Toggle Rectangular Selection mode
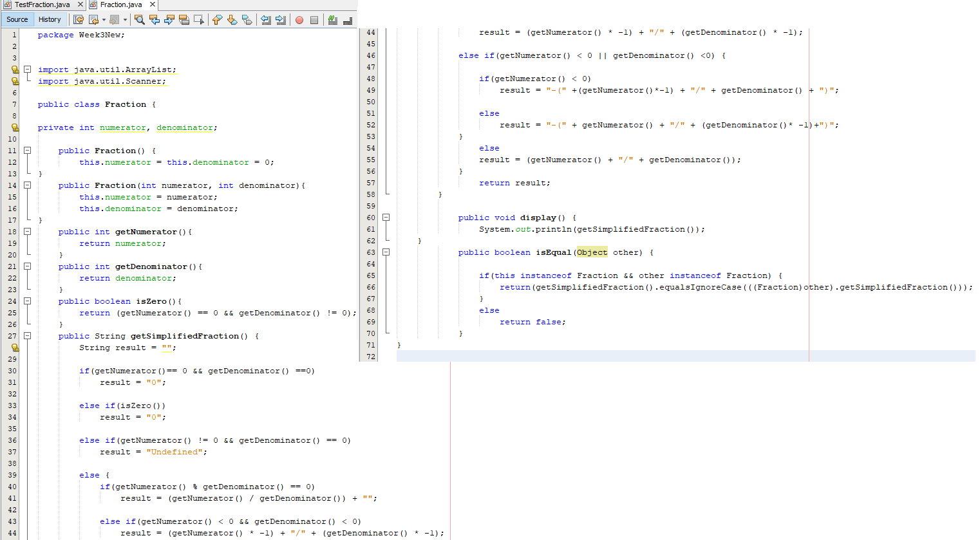The height and width of the screenshot is (540, 980). (x=200, y=20)
